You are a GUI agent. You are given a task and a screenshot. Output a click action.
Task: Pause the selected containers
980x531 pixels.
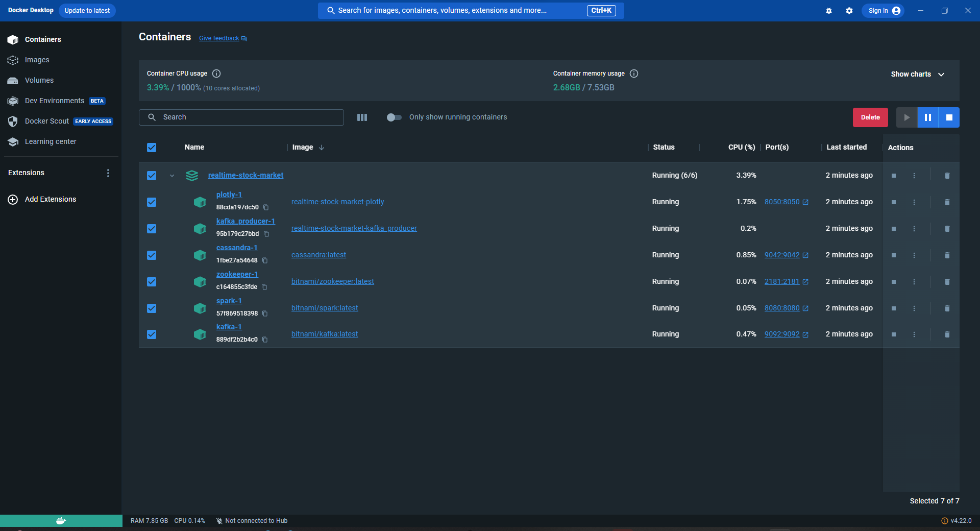(x=928, y=117)
